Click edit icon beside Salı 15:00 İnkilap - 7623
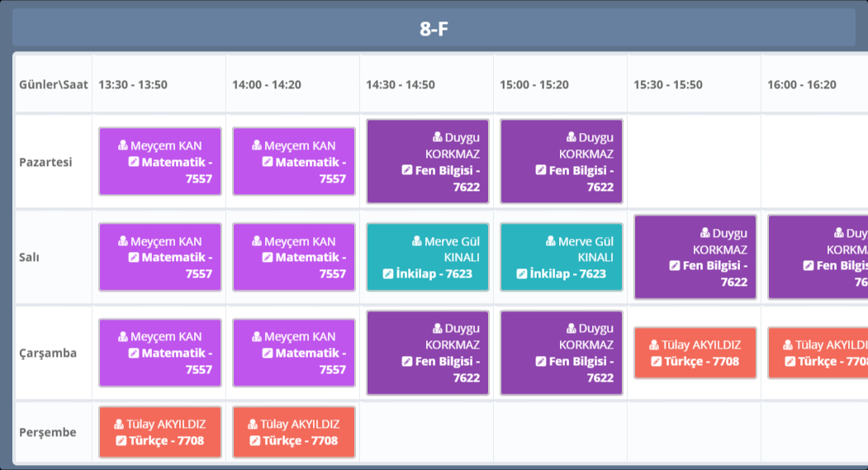The width and height of the screenshot is (868, 470). coord(521,273)
